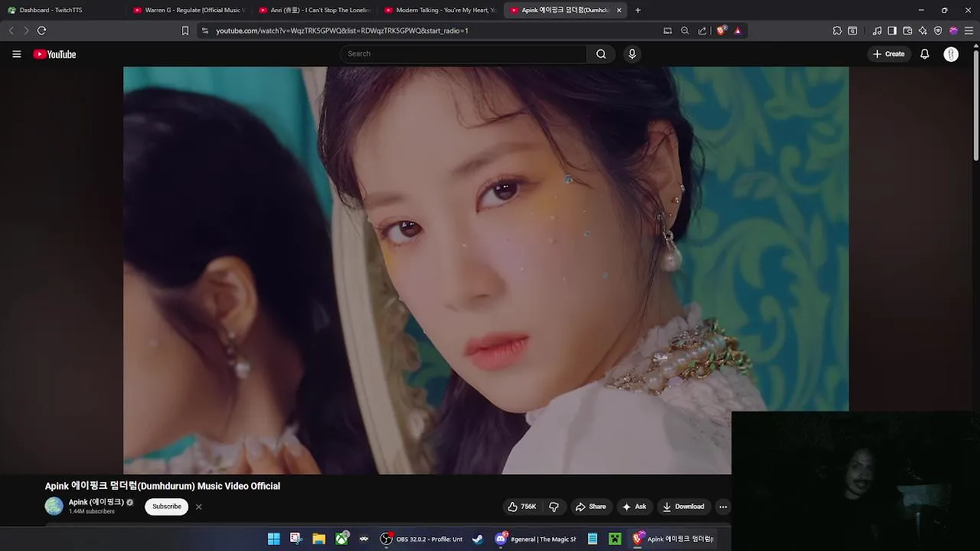The height and width of the screenshot is (551, 980).
Task: Share the page using address bar icon
Action: pos(702,31)
